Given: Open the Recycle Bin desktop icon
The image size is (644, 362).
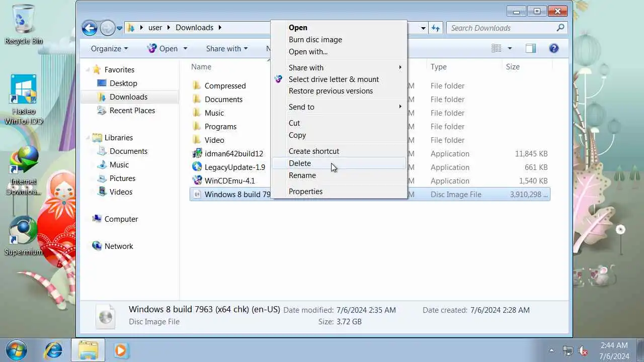Looking at the screenshot, I should click(23, 24).
